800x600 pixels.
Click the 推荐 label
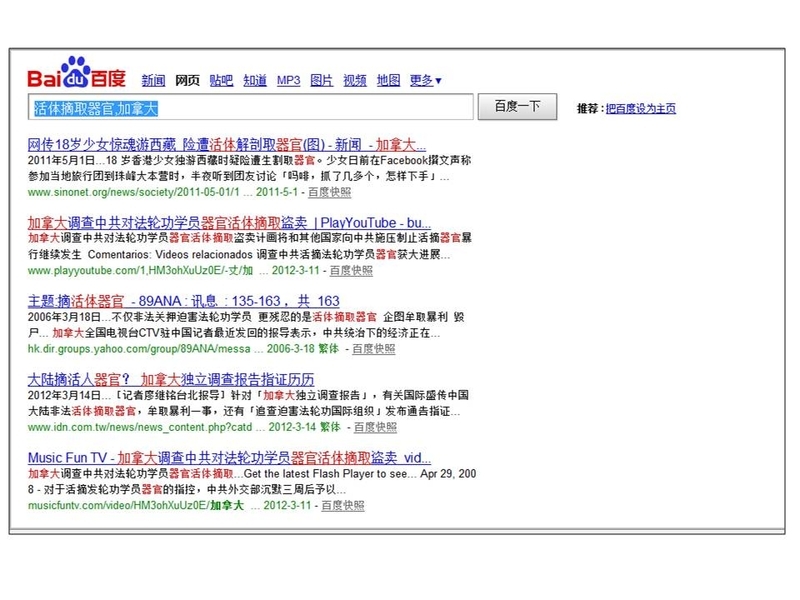tap(590, 108)
